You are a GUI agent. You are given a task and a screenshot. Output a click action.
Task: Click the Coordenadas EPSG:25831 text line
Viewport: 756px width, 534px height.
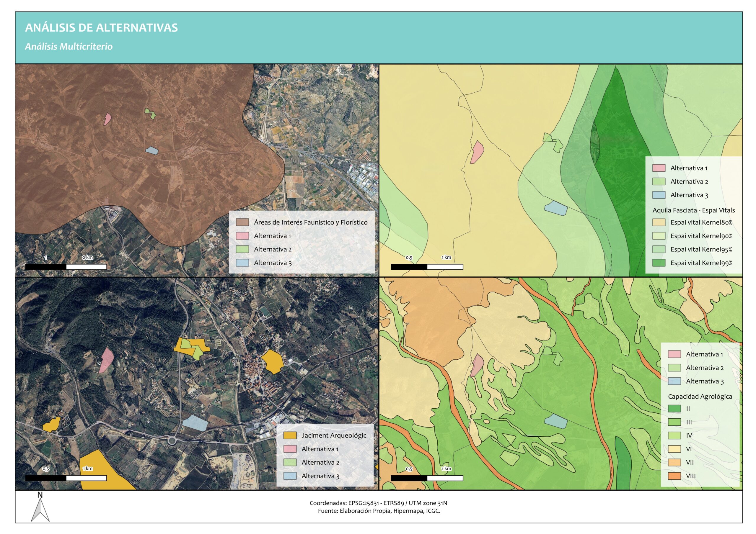[378, 503]
